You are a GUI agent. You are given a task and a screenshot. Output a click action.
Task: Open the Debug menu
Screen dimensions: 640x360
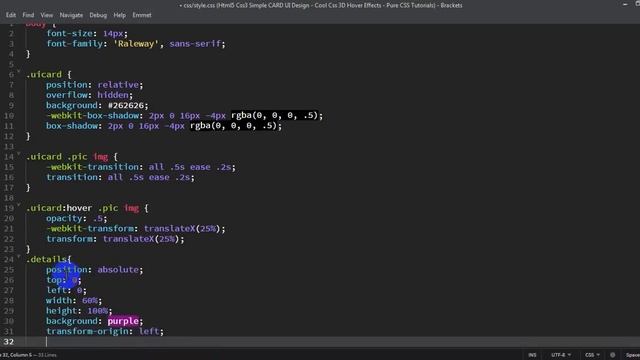[98, 15]
